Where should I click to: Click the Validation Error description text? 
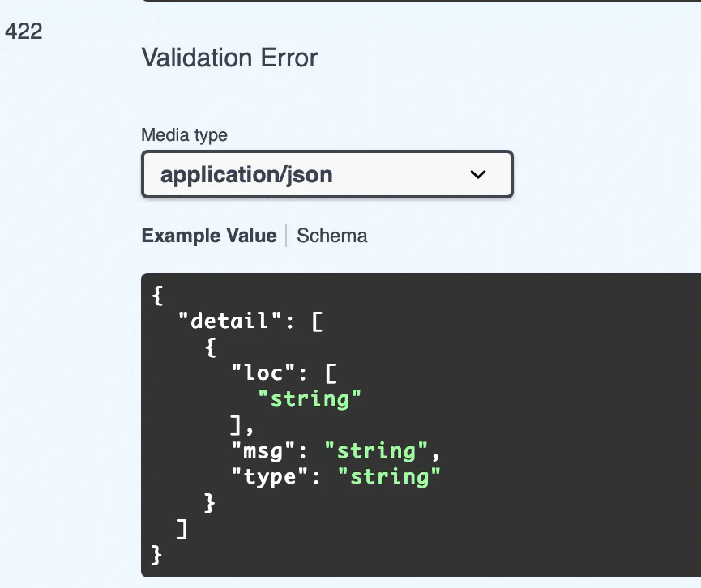point(229,58)
